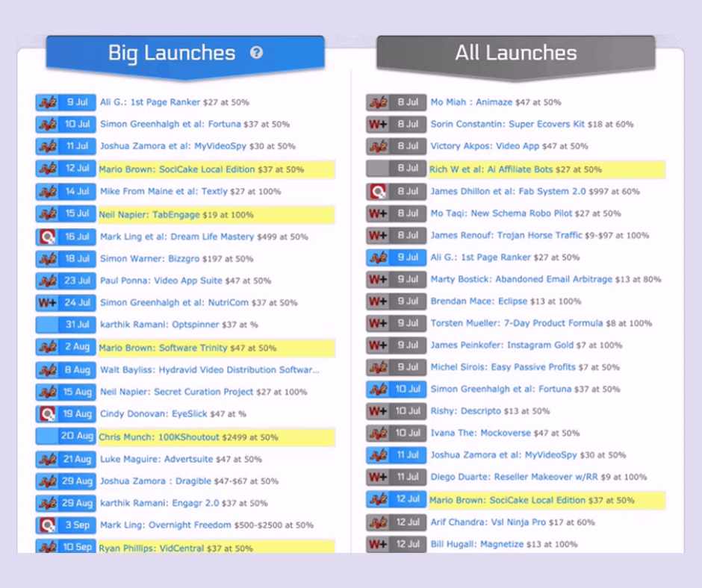702x588 pixels.
Task: Click red circular network icon for Overnight Freedom
Action: point(48,525)
